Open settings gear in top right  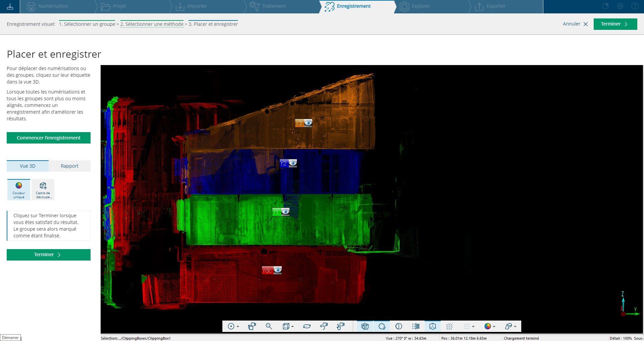(620, 6)
